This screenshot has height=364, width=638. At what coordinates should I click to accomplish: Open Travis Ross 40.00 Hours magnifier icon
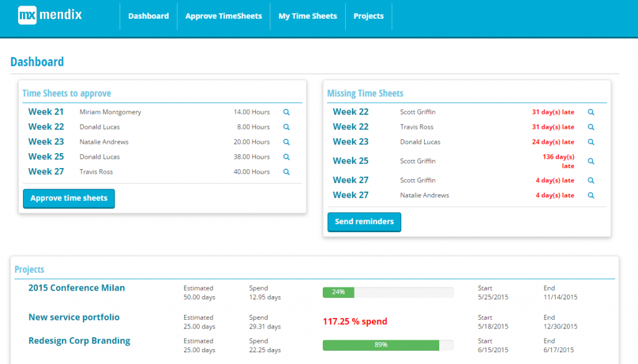(287, 172)
